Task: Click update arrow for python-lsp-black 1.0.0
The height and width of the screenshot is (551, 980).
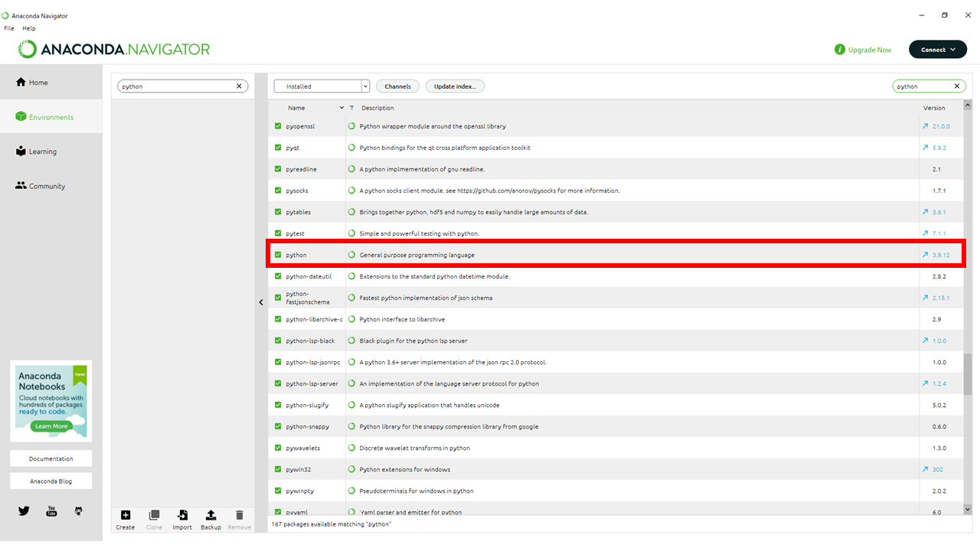Action: [926, 341]
